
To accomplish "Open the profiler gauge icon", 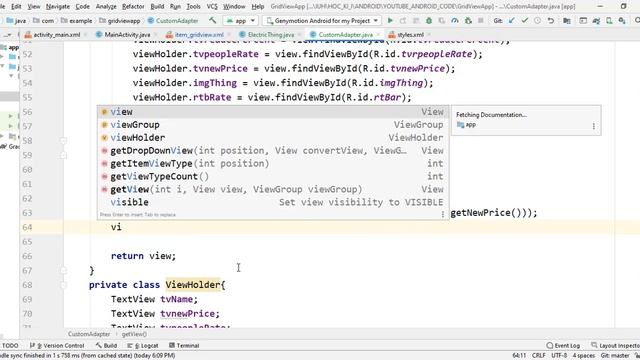I will tap(455, 20).
